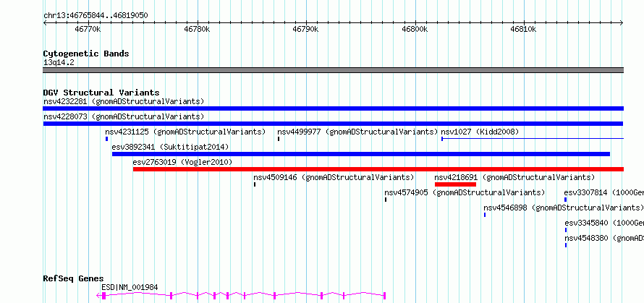Image resolution: width=644 pixels, height=303 pixels.
Task: Click the ruler's left arrow end
Action: pyautogui.click(x=45, y=22)
